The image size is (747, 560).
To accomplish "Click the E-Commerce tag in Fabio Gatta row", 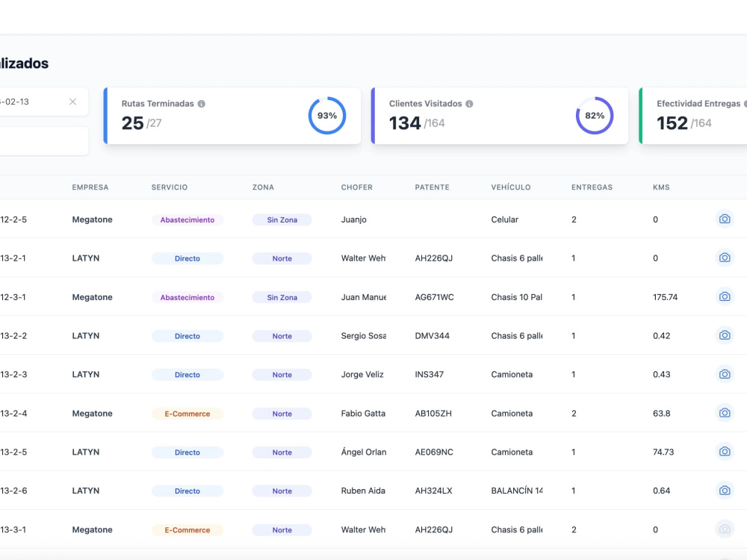I will (187, 414).
